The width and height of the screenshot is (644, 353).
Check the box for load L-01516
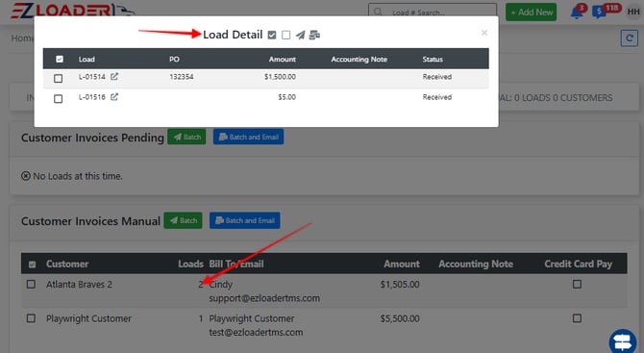tap(59, 99)
